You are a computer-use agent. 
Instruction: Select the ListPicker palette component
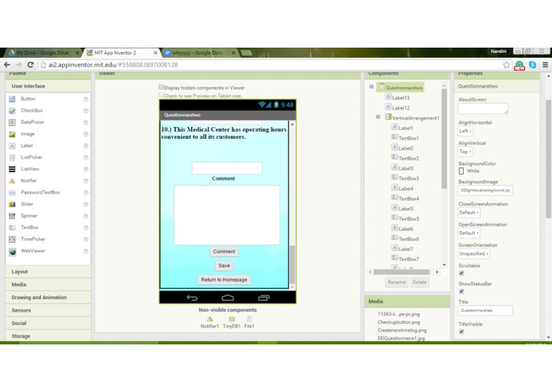[31, 157]
